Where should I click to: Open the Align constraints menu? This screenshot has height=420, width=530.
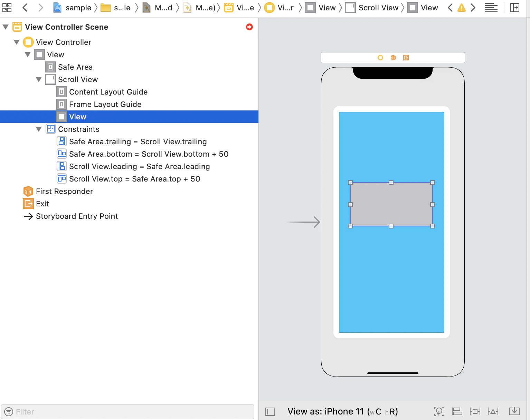457,411
